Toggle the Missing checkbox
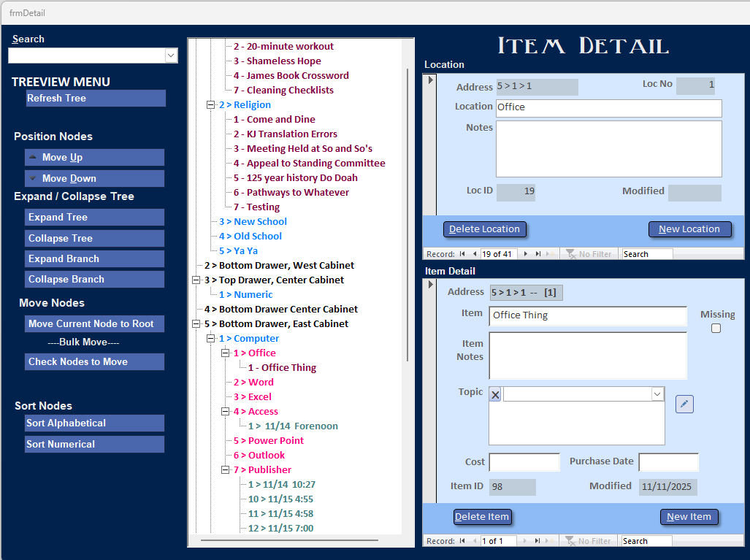Viewport: 750px width, 560px height. (x=716, y=328)
